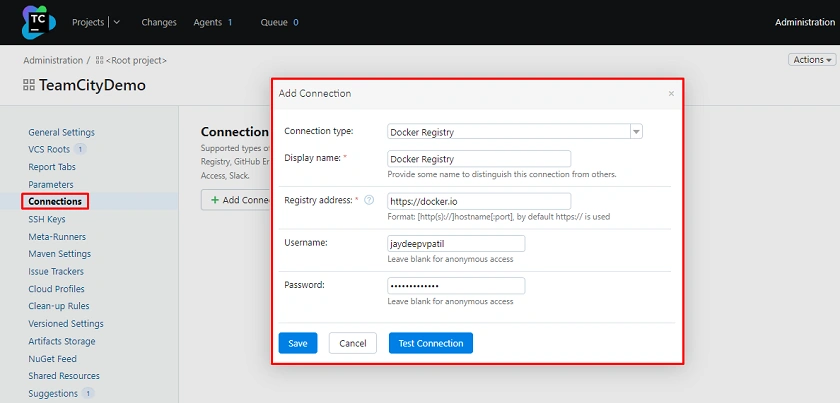Open the Actions dropdown menu
The height and width of the screenshot is (403, 840).
(812, 59)
